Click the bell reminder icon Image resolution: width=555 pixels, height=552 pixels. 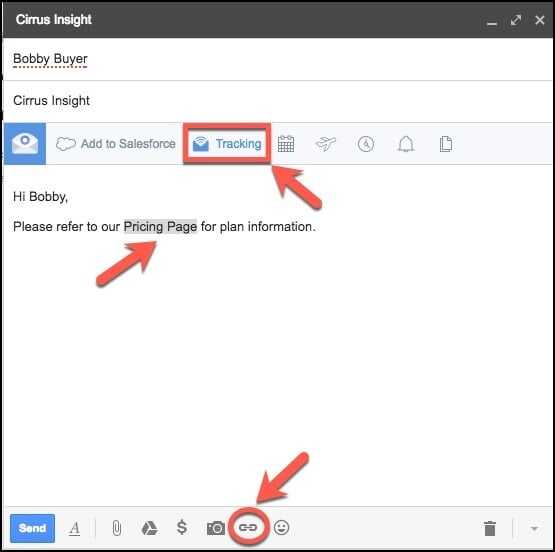pos(406,144)
